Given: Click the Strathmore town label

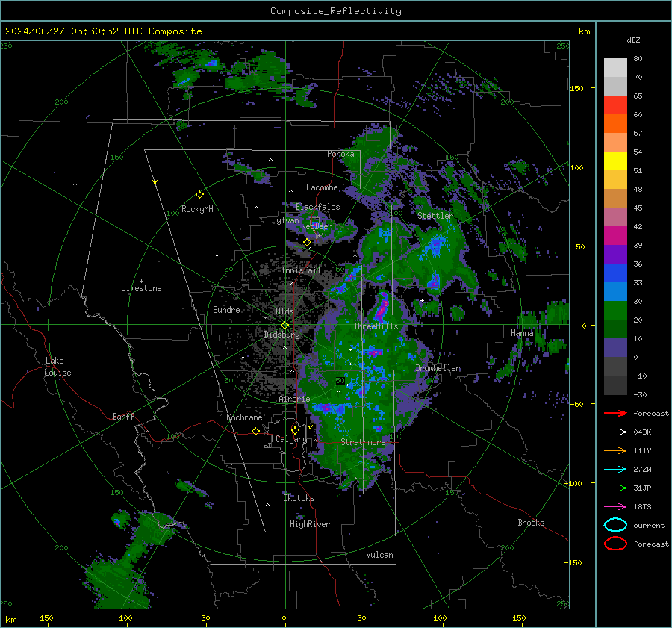Looking at the screenshot, I should (x=363, y=442).
